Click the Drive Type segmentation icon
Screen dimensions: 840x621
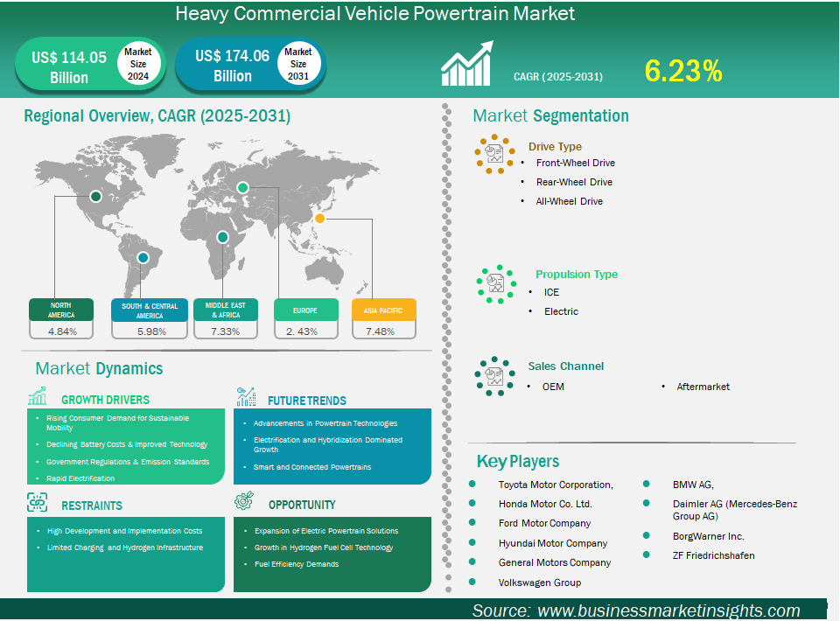494,154
